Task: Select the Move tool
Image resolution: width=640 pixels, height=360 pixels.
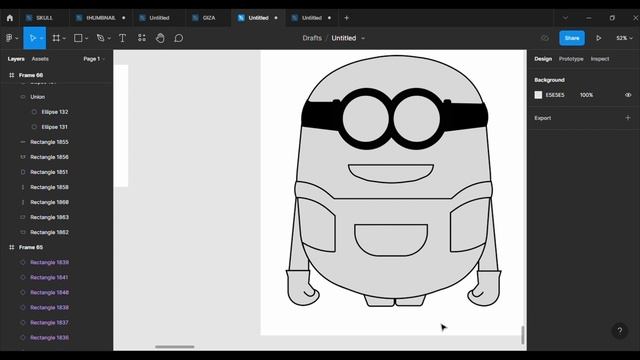Action: 33,38
